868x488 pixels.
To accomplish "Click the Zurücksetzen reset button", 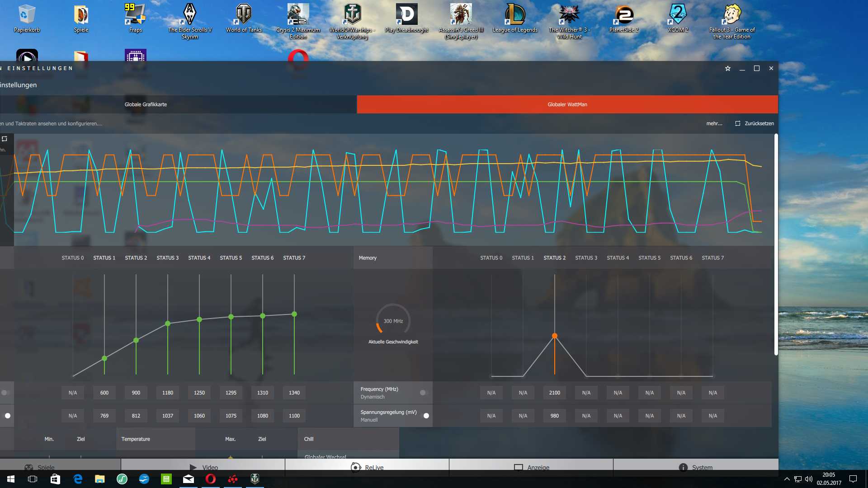I will pyautogui.click(x=755, y=123).
